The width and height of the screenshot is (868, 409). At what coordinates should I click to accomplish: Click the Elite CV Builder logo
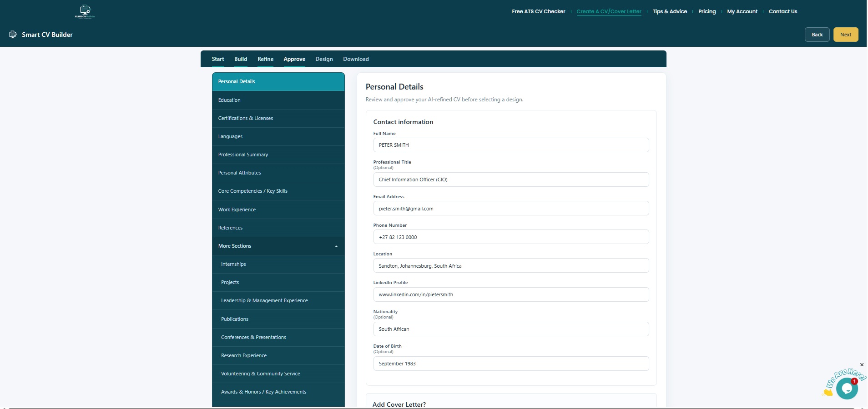85,11
